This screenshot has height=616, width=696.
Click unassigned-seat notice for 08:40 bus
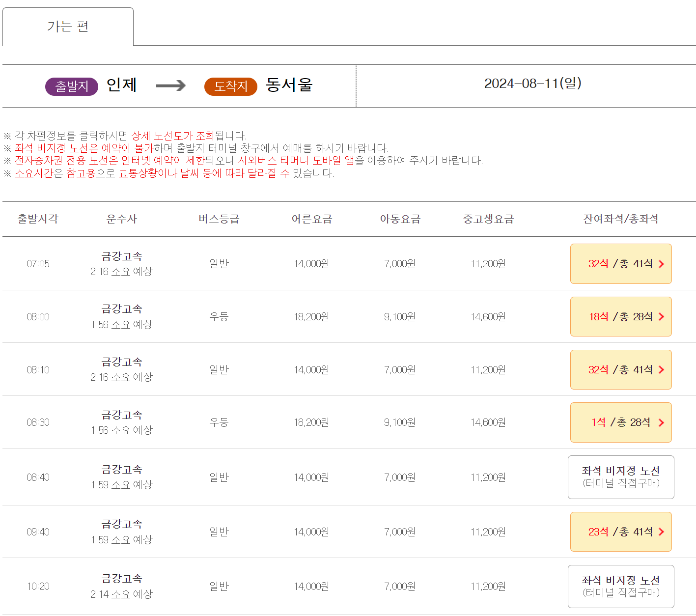[x=621, y=477]
